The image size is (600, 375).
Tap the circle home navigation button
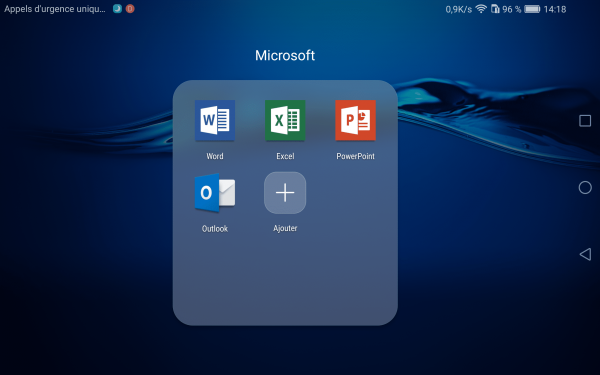pos(585,188)
